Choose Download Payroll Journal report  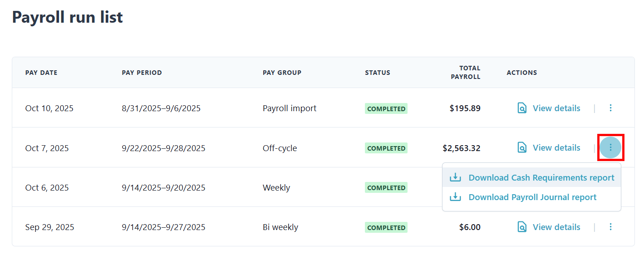pyautogui.click(x=532, y=197)
